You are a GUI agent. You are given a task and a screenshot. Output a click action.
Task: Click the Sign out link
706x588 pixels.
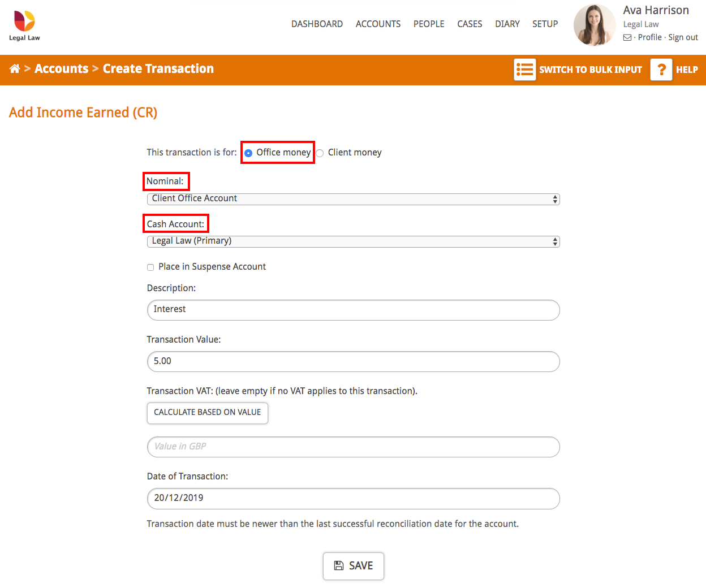(x=683, y=37)
